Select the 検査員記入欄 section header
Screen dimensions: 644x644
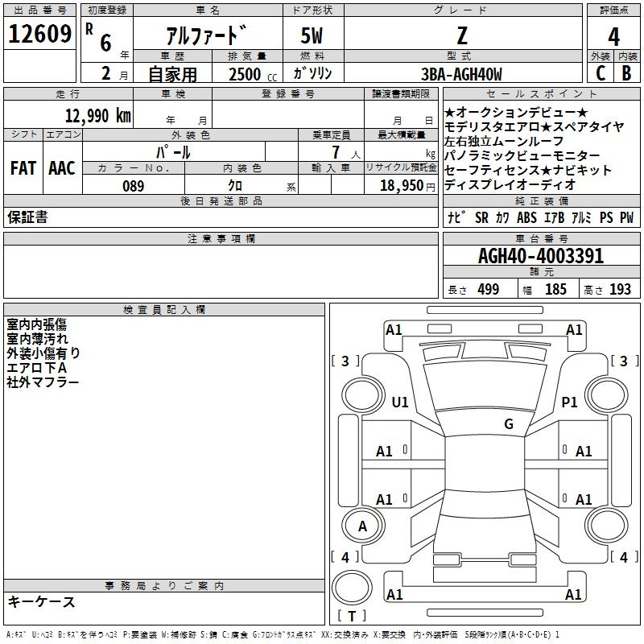[x=164, y=310]
